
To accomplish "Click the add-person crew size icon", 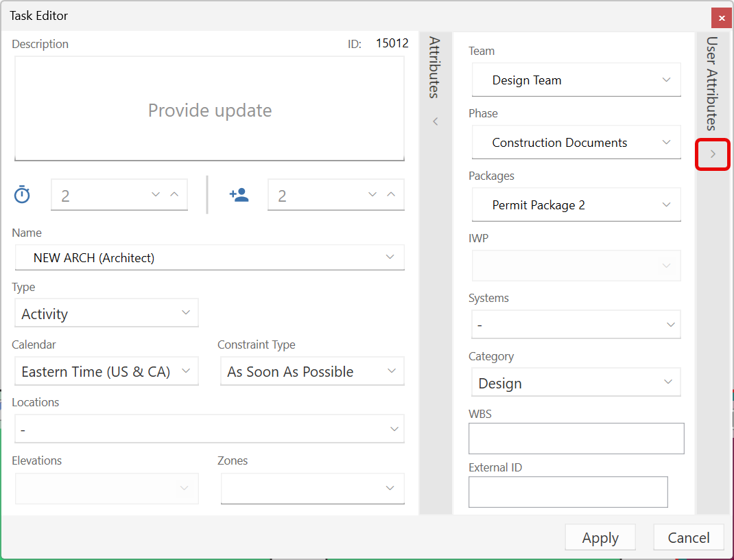I will 239,195.
